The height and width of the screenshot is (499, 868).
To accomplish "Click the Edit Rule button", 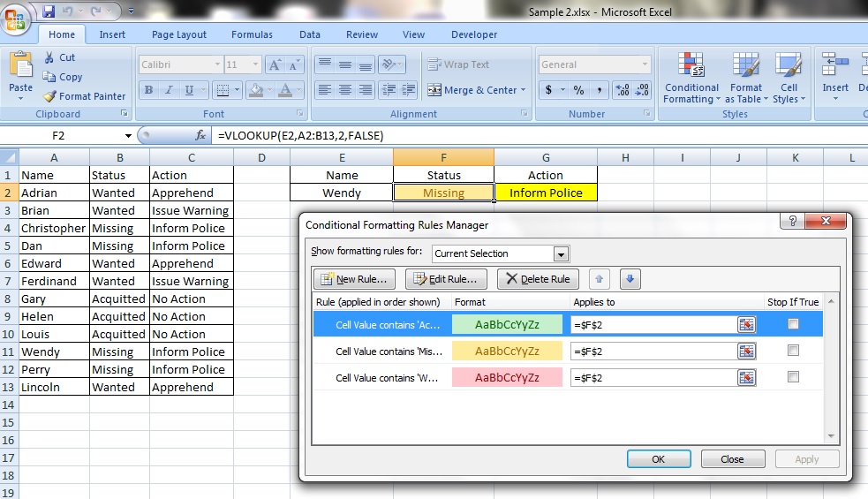I will tap(447, 279).
